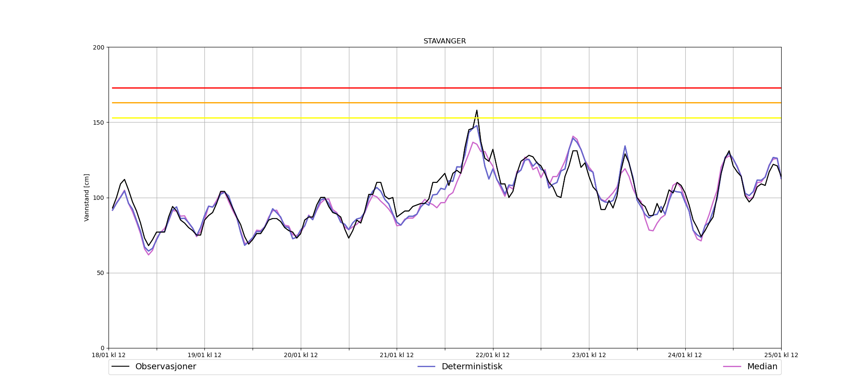Click the 22/01 kl 12 x-axis label
Image resolution: width=868 pixels, height=391 pixels.
point(493,355)
